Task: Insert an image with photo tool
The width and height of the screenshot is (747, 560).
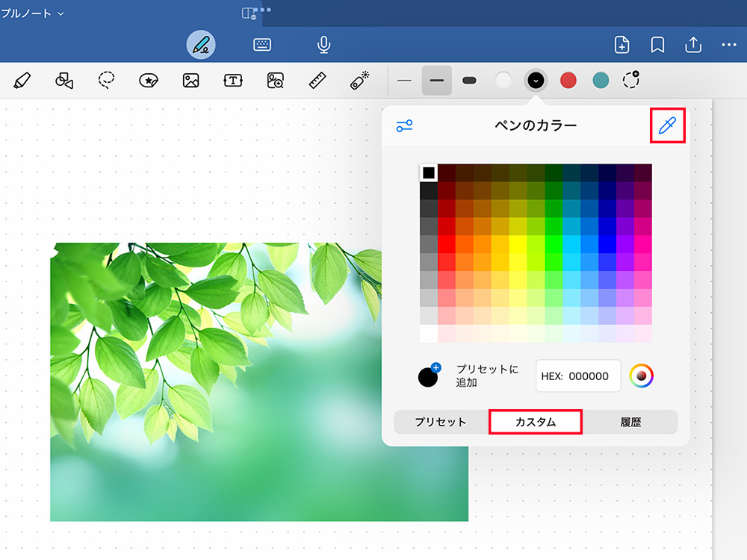Action: tap(190, 81)
